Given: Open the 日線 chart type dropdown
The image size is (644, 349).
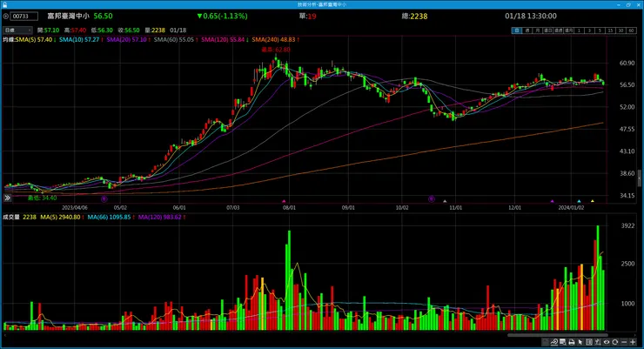Looking at the screenshot, I should coord(17,30).
